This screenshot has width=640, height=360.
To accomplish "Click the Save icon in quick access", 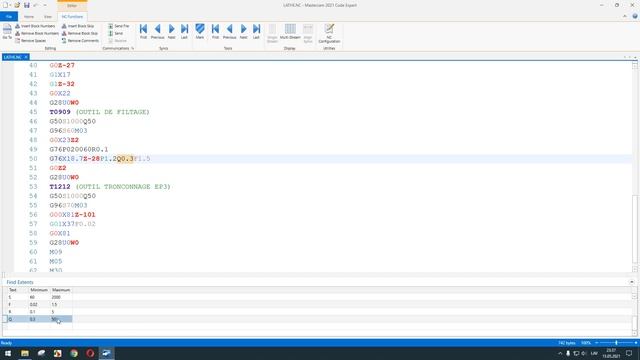I will 27,5.
